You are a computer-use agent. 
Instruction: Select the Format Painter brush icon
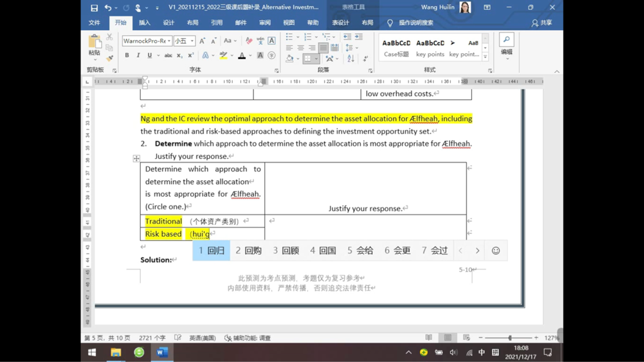[x=109, y=58]
